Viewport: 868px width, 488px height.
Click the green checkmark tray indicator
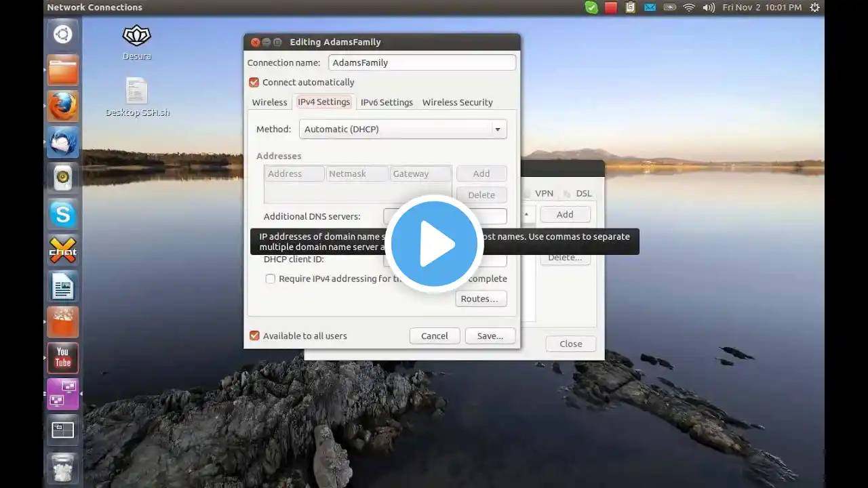(x=591, y=7)
